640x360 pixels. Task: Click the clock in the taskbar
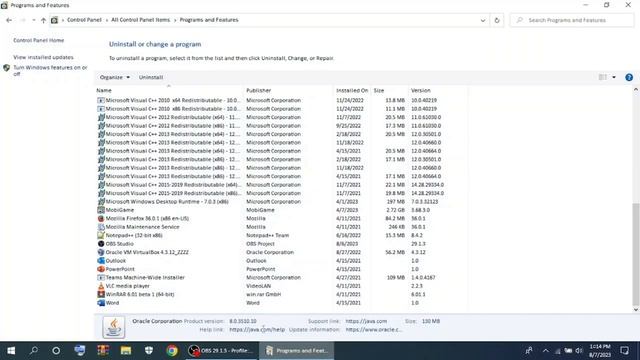pyautogui.click(x=600, y=351)
